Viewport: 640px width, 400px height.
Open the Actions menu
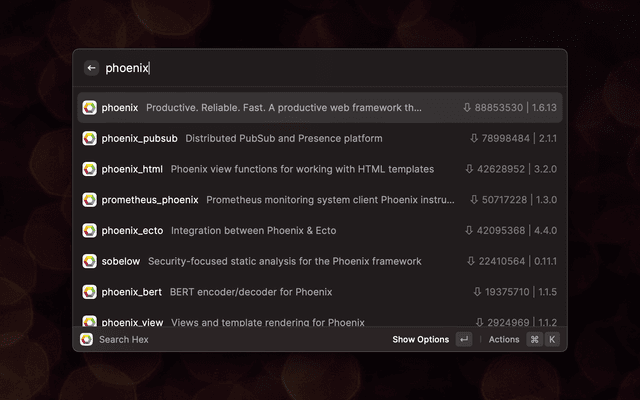point(504,339)
